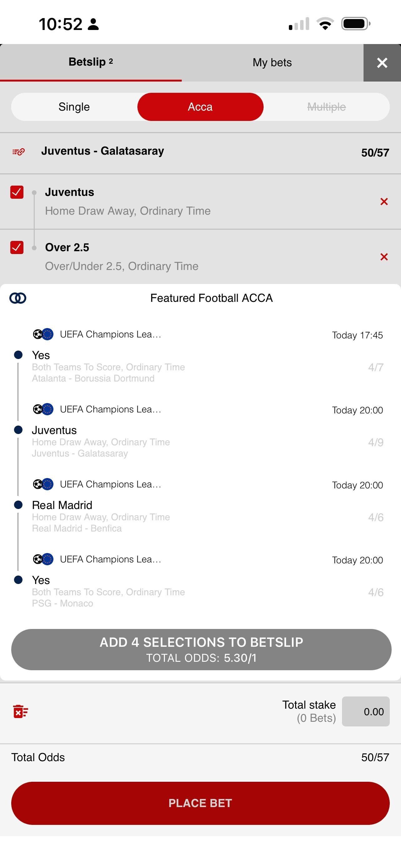401x868 pixels.
Task: Remove the Over 2.5 selection with red X
Action: click(384, 257)
